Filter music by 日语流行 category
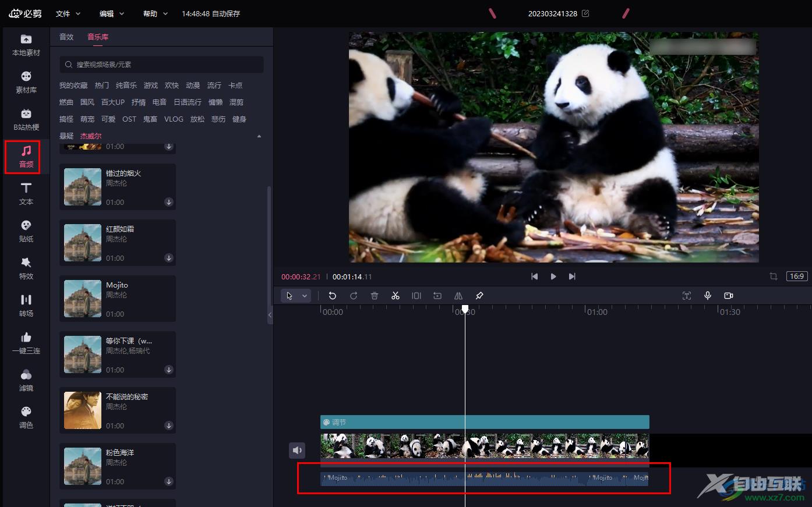Viewport: 812px width, 507px height. (188, 102)
